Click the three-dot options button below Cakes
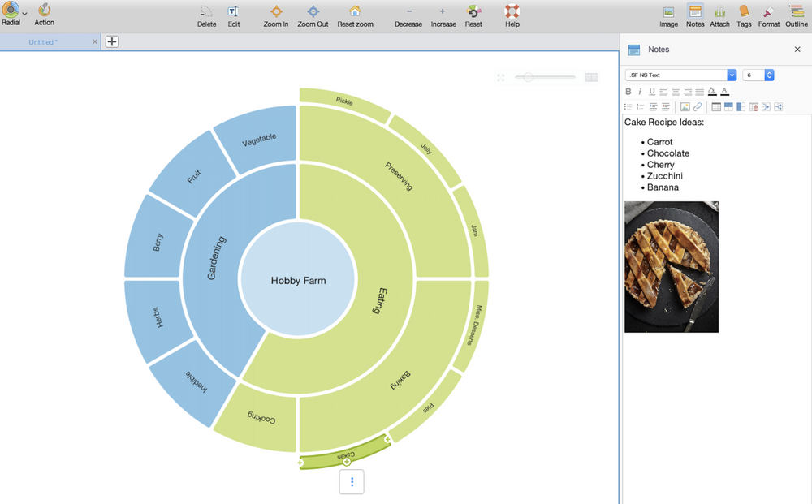This screenshot has width=812, height=504. click(x=352, y=482)
